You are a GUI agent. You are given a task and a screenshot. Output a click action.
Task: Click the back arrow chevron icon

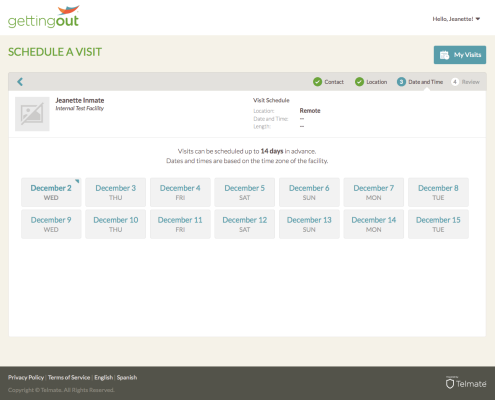[x=20, y=82]
